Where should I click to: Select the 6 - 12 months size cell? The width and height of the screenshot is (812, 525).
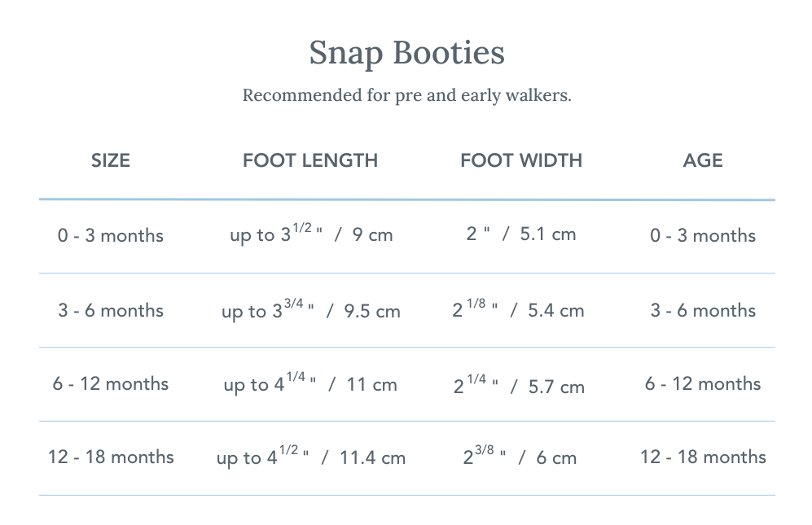pos(111,384)
